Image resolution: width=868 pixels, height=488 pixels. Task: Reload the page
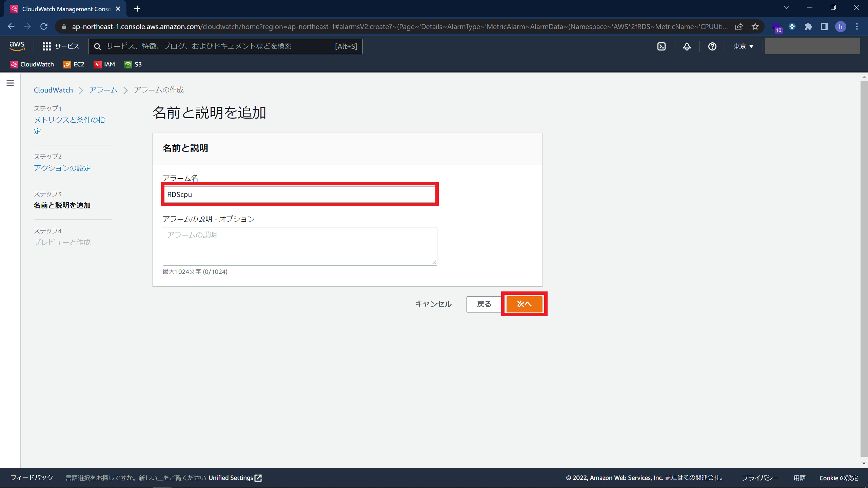[x=44, y=26]
